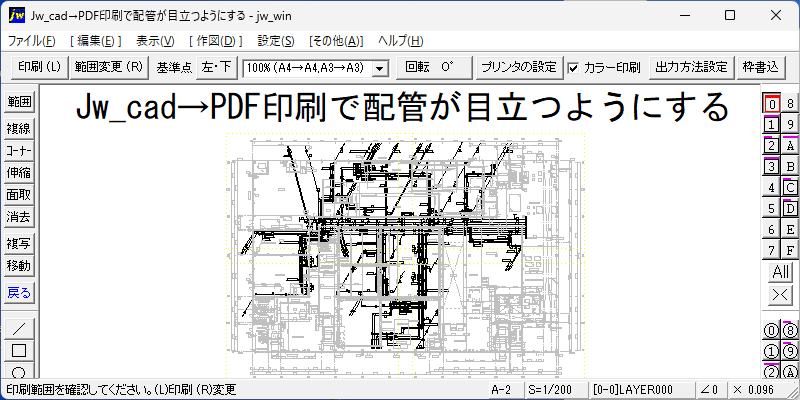The width and height of the screenshot is (800, 400).
Task: Select layer group circled 8
Action: 790,331
